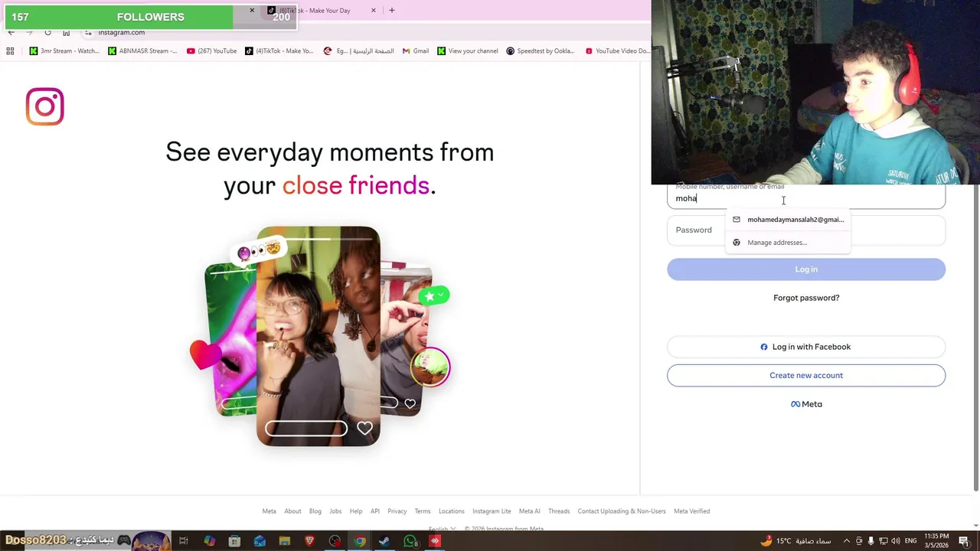Switch to Google Chrome in the taskbar

pyautogui.click(x=360, y=541)
